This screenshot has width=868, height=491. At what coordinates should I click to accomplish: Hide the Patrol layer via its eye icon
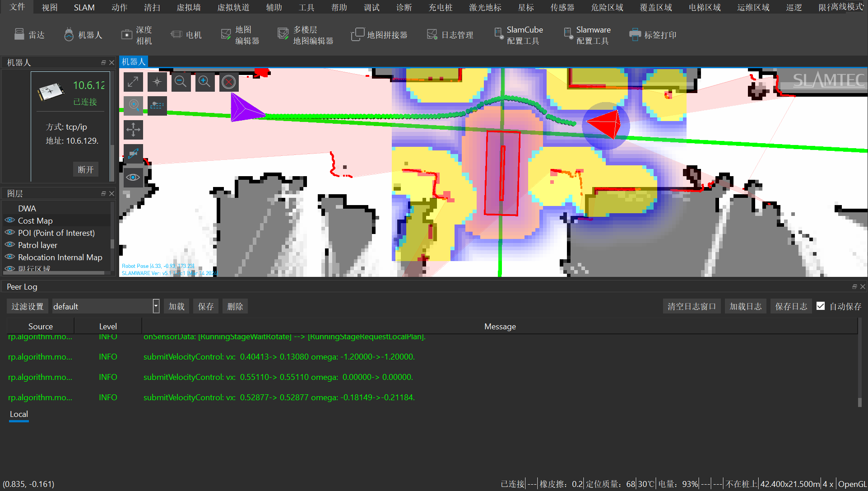[x=9, y=245]
